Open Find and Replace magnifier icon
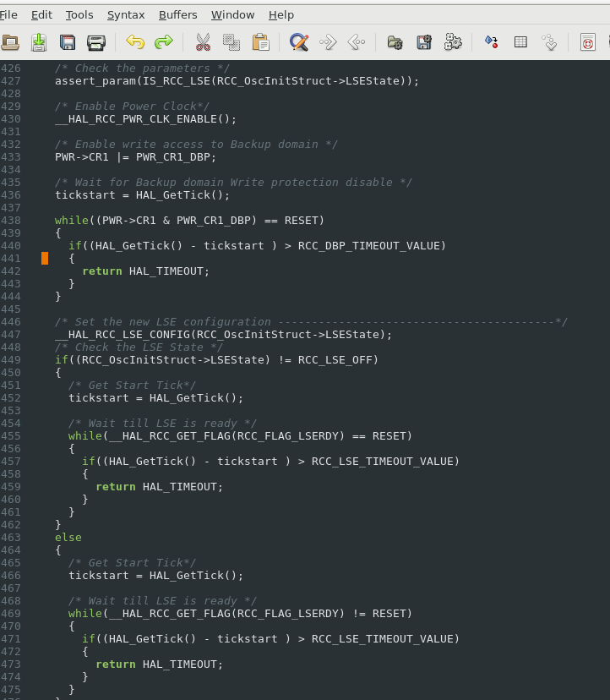Image resolution: width=610 pixels, height=700 pixels. [299, 42]
